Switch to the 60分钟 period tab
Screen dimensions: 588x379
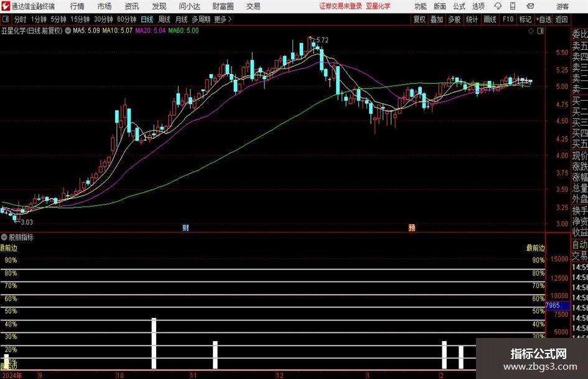(127, 19)
